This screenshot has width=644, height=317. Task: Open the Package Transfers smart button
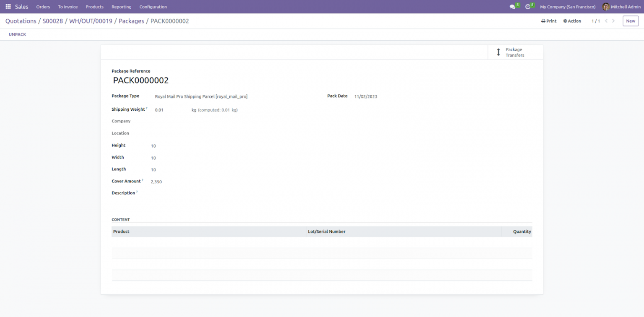coord(515,52)
